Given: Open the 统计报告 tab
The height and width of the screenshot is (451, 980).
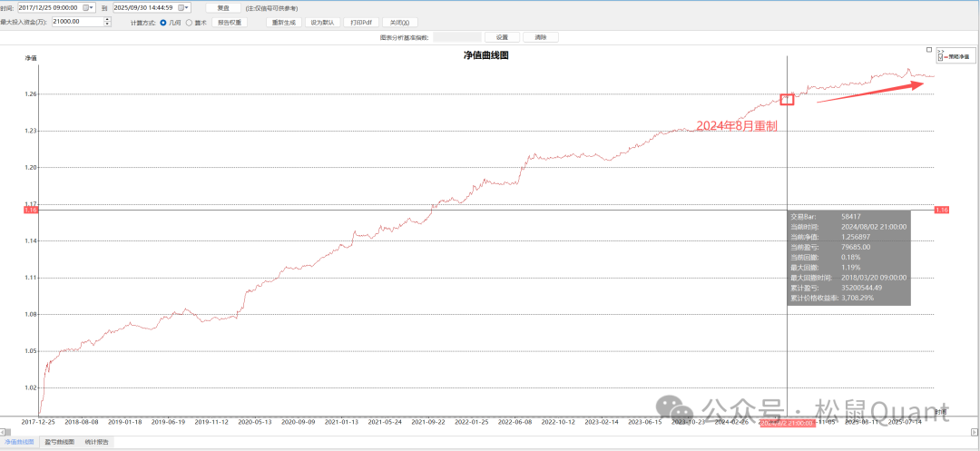Looking at the screenshot, I should click(x=97, y=443).
